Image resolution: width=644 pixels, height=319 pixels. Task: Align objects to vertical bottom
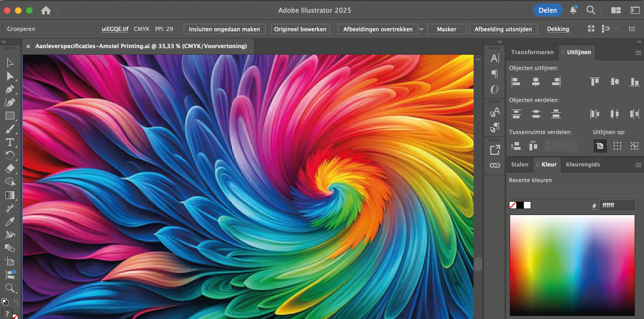[x=635, y=82]
